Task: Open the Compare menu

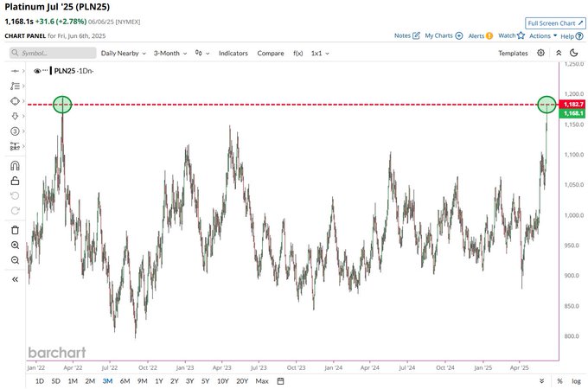Action: pos(271,54)
